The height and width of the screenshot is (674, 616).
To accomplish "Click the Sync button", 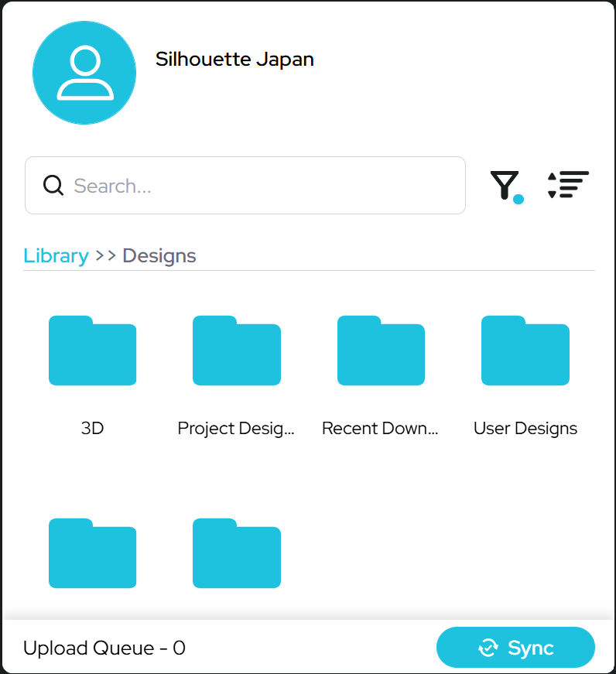I will pyautogui.click(x=515, y=648).
